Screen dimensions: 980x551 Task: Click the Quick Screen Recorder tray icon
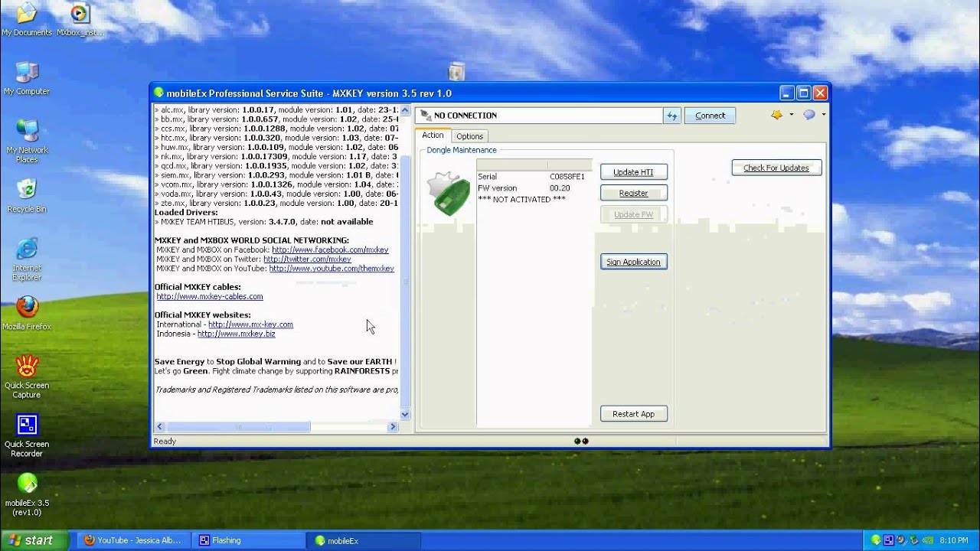click(x=888, y=540)
